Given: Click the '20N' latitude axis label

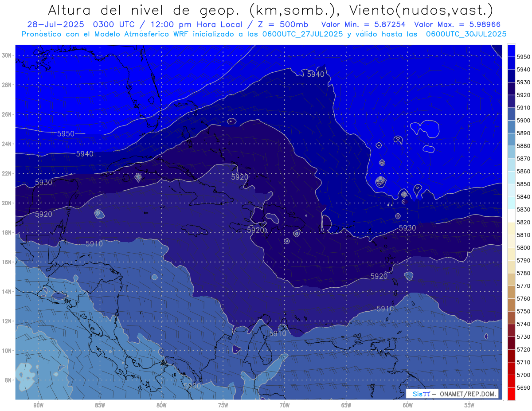Looking at the screenshot, I should pos(7,203).
